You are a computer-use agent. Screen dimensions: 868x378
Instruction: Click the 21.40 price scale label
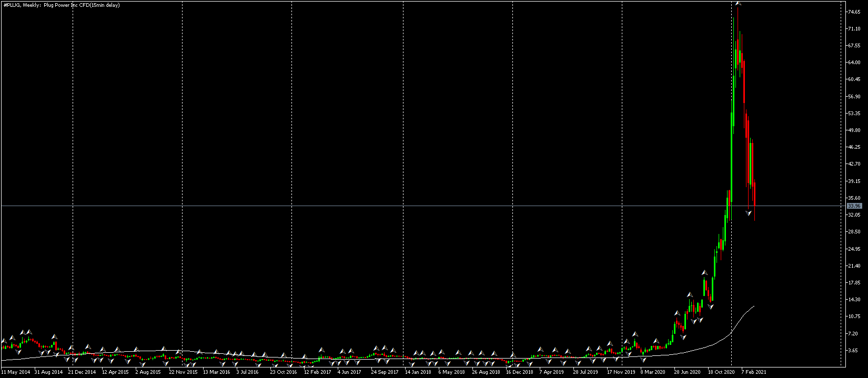[x=854, y=266]
